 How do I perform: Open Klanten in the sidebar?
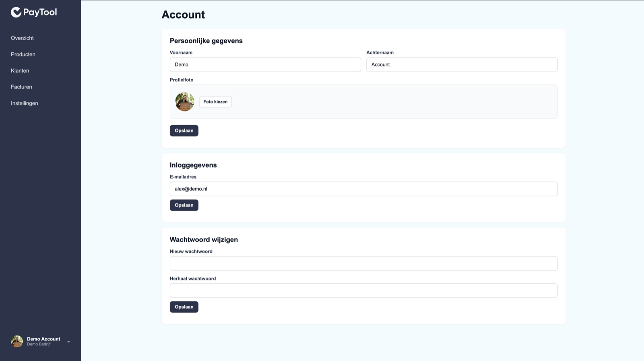20,70
